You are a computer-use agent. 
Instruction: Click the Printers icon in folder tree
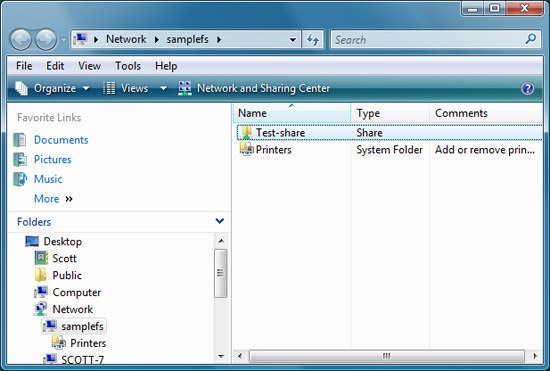coord(59,343)
